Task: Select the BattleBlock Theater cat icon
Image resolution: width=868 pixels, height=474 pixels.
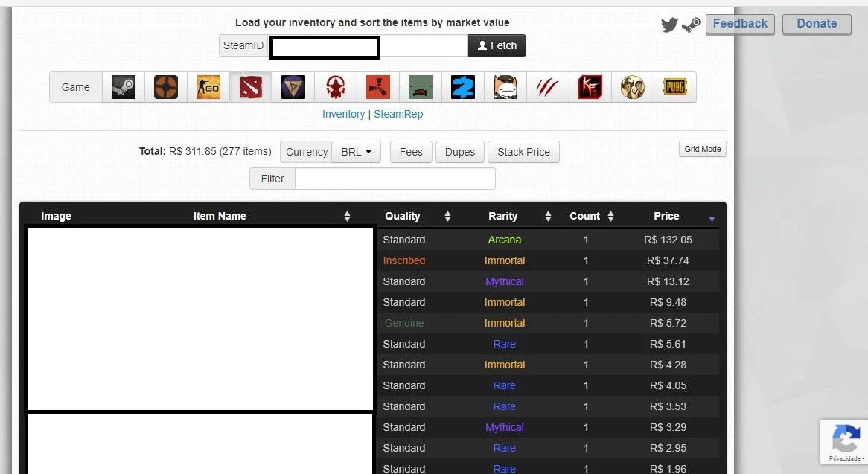Action: coord(505,87)
